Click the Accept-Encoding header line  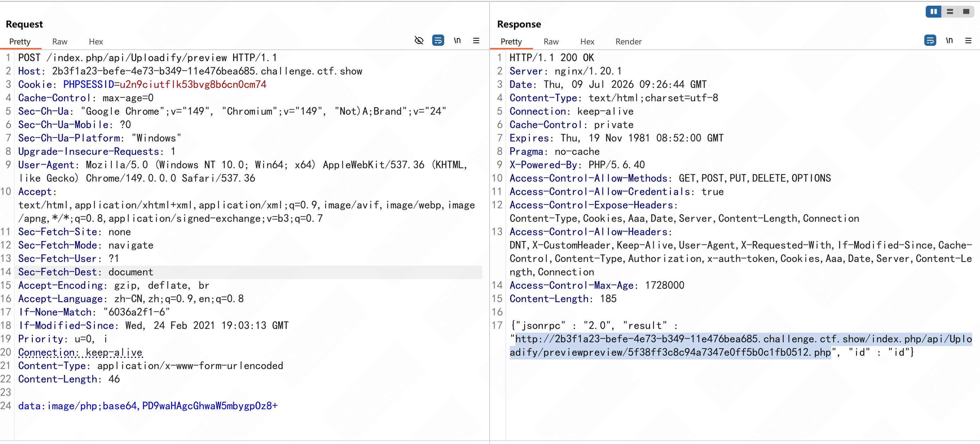pyautogui.click(x=114, y=285)
